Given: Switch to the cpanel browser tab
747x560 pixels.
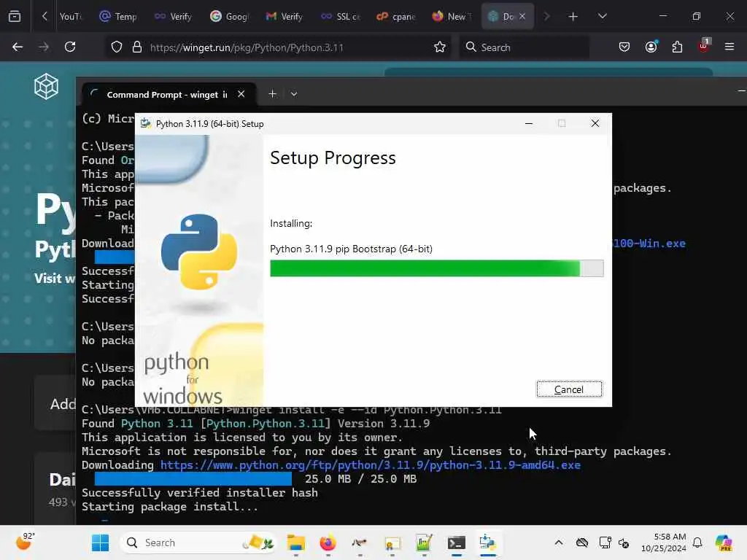Looking at the screenshot, I should coord(396,16).
